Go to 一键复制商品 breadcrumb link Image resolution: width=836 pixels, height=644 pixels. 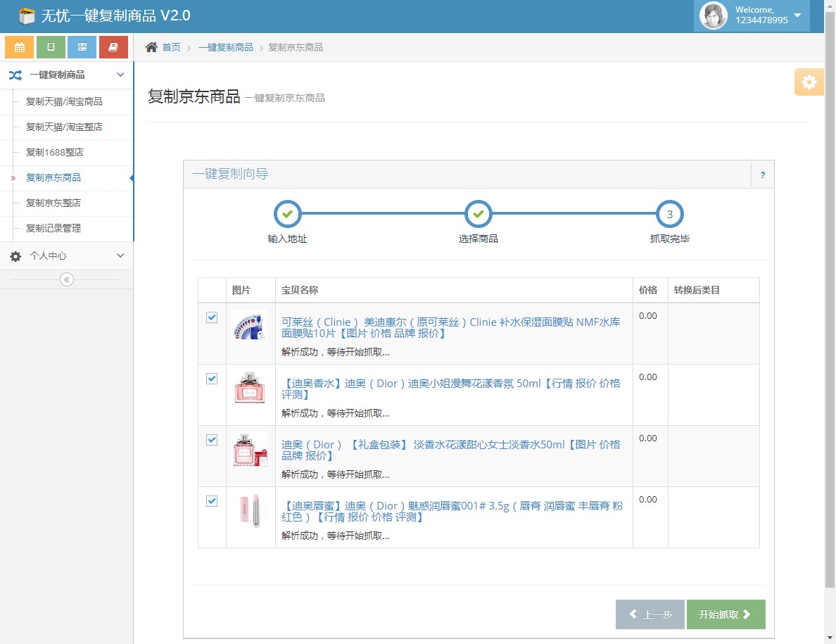225,47
